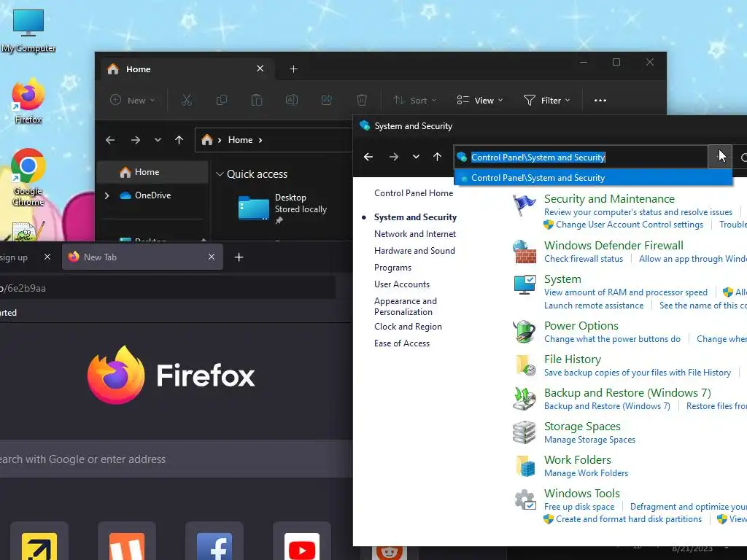Select OneDrive in File Explorer navigation pane

click(152, 195)
